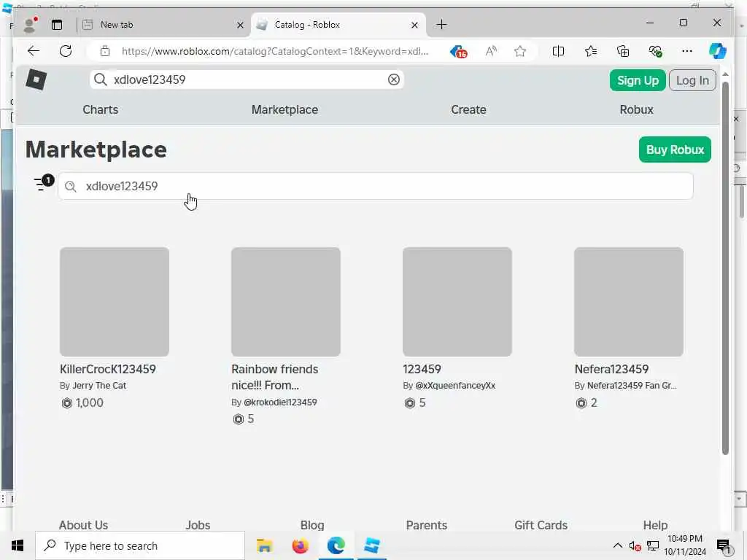Switch to New tab
The image size is (747, 560).
(163, 25)
